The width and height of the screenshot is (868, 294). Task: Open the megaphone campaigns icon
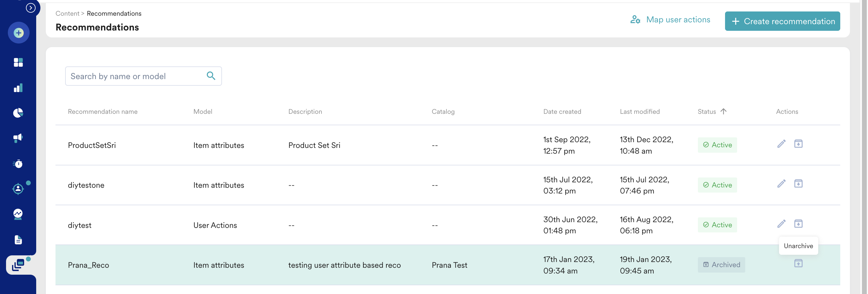(x=18, y=138)
